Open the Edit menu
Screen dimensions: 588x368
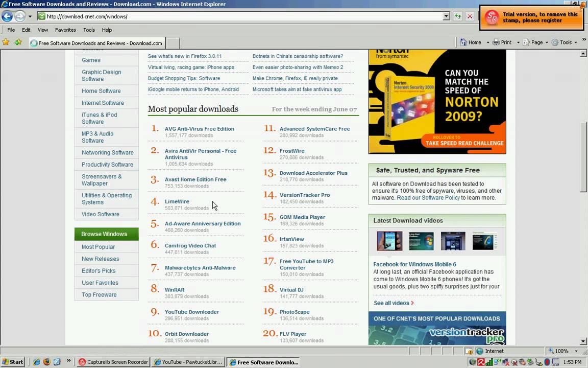tap(26, 30)
